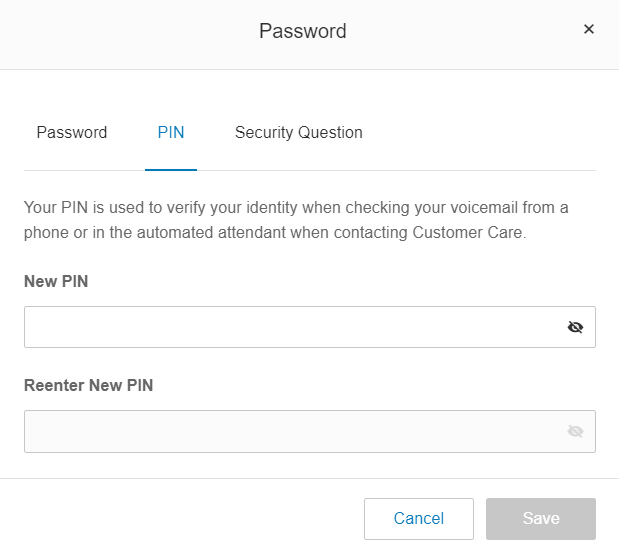Image resolution: width=619 pixels, height=555 pixels.
Task: Unmask the New PIN using crossed-eye icon
Action: tap(575, 327)
